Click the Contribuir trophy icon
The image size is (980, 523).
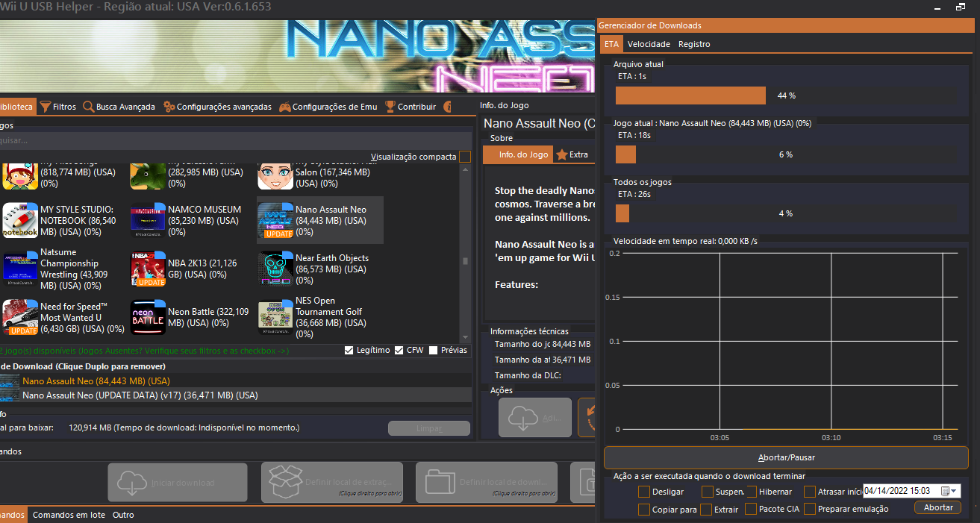(390, 107)
